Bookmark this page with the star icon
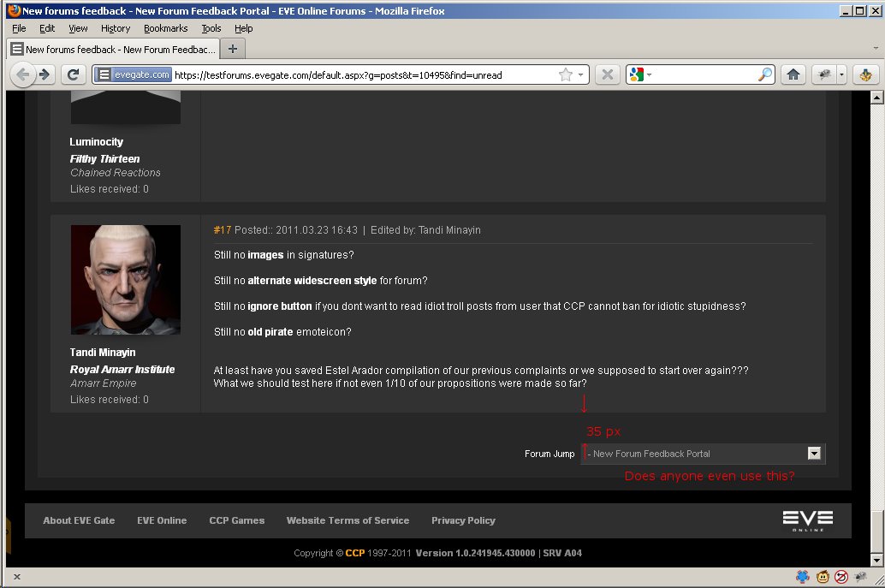This screenshot has width=885, height=588. click(565, 74)
